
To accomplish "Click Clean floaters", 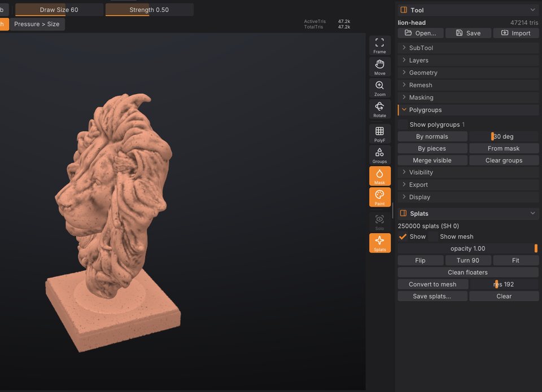I will point(468,272).
